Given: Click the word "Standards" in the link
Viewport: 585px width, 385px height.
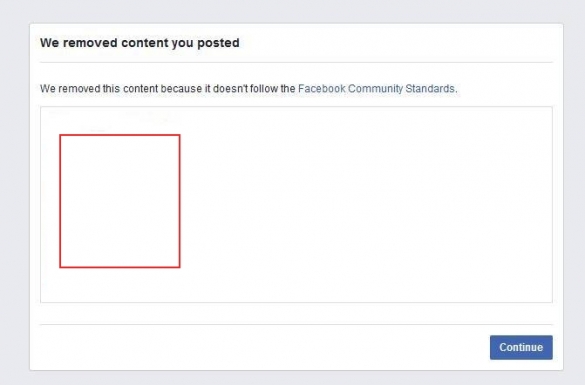Looking at the screenshot, I should [430, 89].
